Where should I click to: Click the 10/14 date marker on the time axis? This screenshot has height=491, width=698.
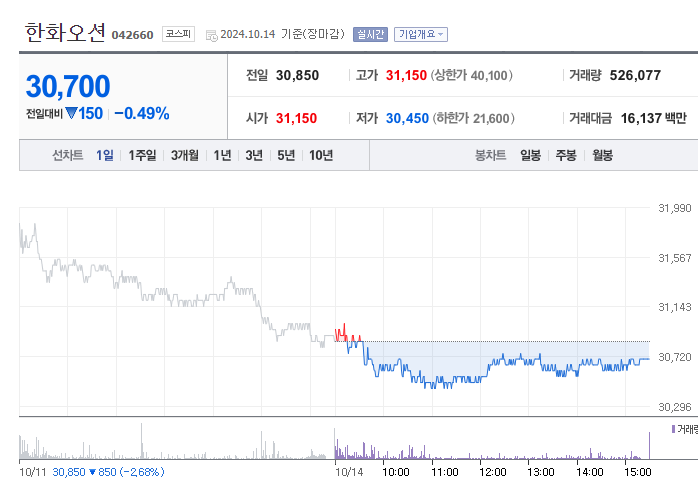click(x=349, y=472)
